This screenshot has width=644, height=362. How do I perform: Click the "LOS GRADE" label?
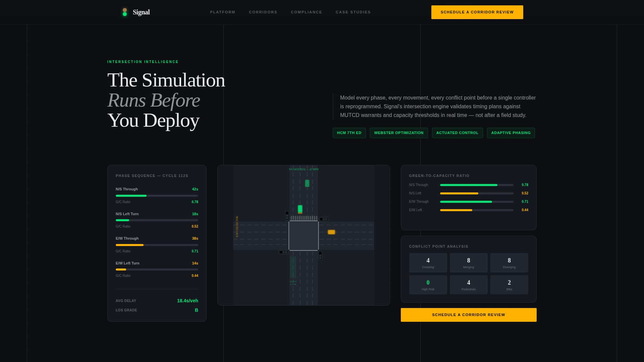click(x=126, y=310)
